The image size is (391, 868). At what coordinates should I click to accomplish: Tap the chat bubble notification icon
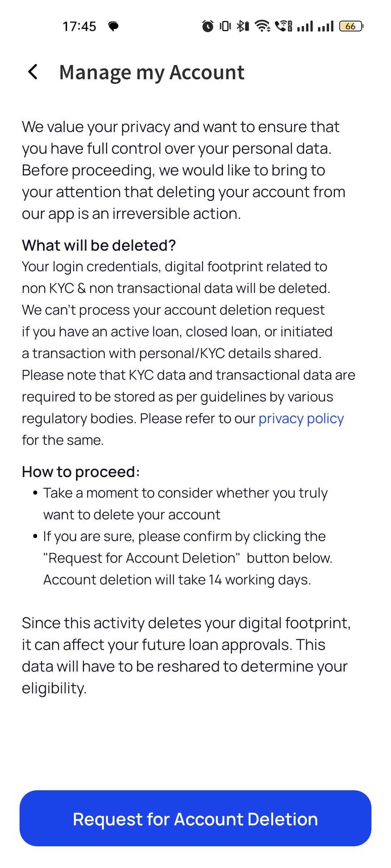tap(113, 26)
